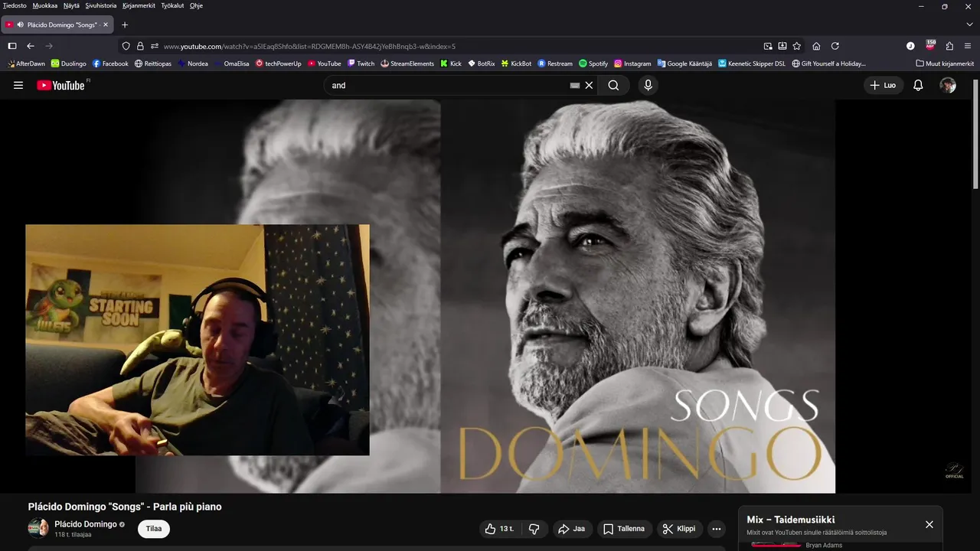Open YouTube notifications bell
This screenshot has width=980, height=551.
(918, 85)
